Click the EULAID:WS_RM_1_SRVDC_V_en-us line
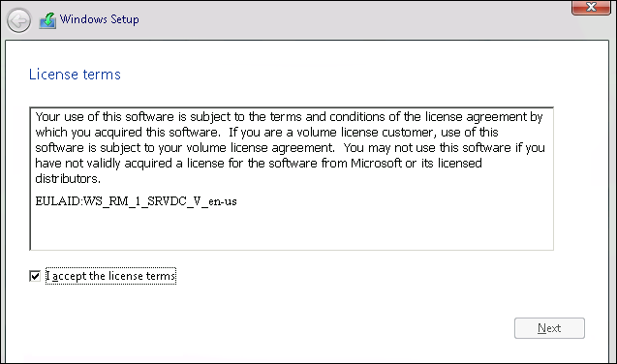This screenshot has width=617, height=364. [x=136, y=201]
